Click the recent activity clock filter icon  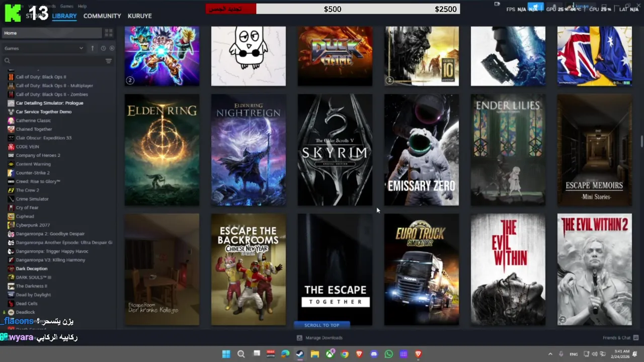[103, 48]
